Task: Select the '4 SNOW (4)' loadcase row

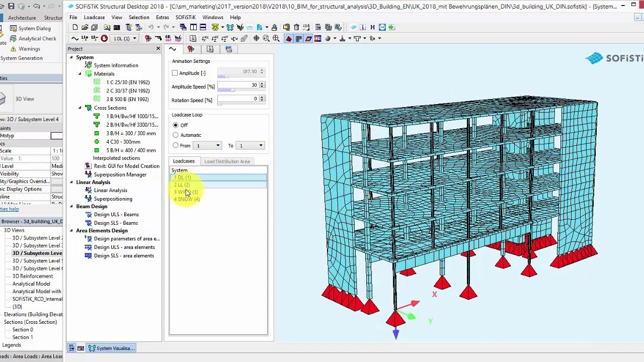Action: [x=218, y=199]
